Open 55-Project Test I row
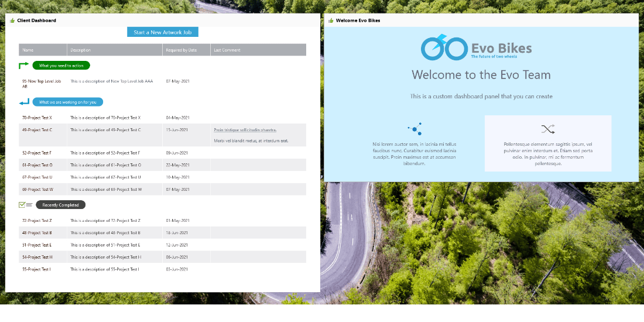This screenshot has height=322, width=644. pyautogui.click(x=162, y=269)
